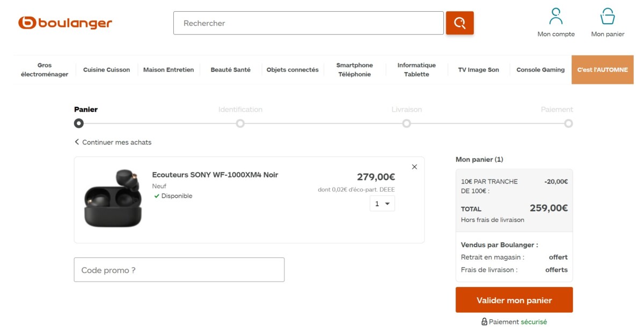This screenshot has height=331, width=644.
Task: Click the Ecouteurs SONY WF-1000XM4 Noir title
Action: [215, 175]
